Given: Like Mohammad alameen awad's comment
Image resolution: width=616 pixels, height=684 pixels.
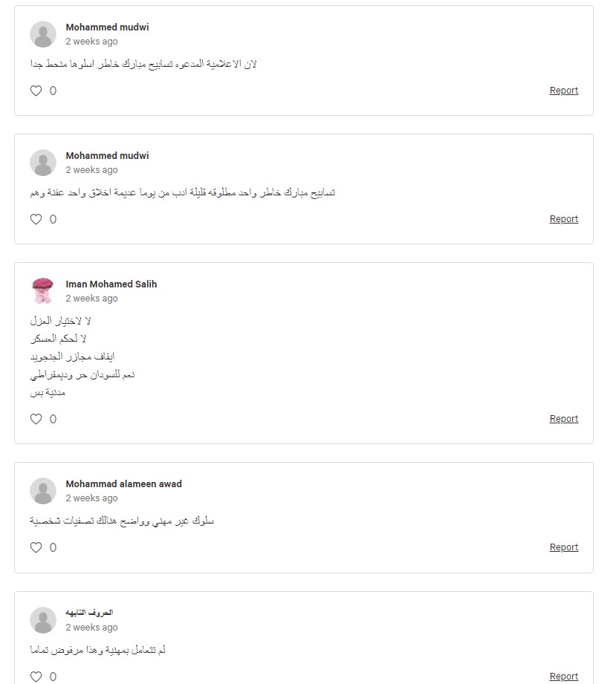Looking at the screenshot, I should [36, 547].
